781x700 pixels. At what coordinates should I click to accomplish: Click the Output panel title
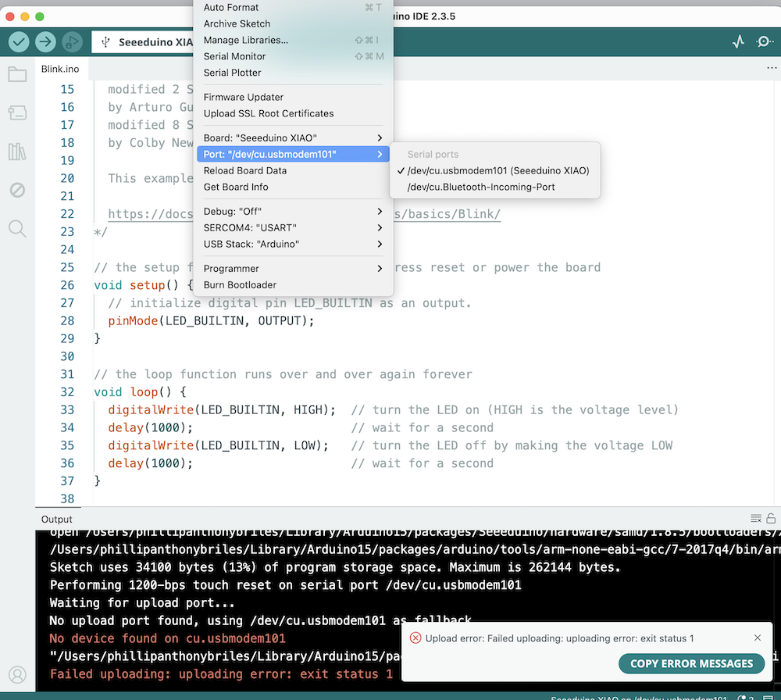click(x=57, y=520)
